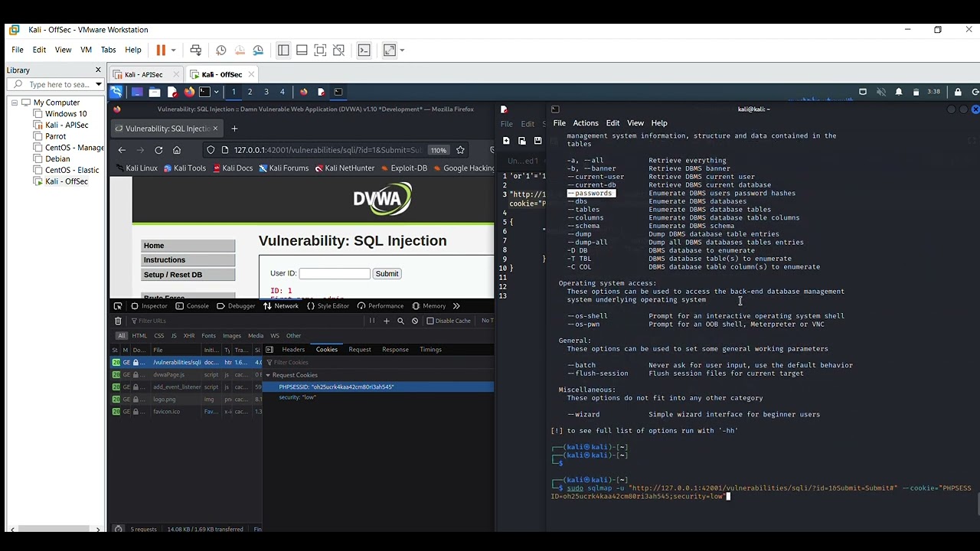Open the library search dropdown arrow
The image size is (980, 551).
[x=98, y=84]
